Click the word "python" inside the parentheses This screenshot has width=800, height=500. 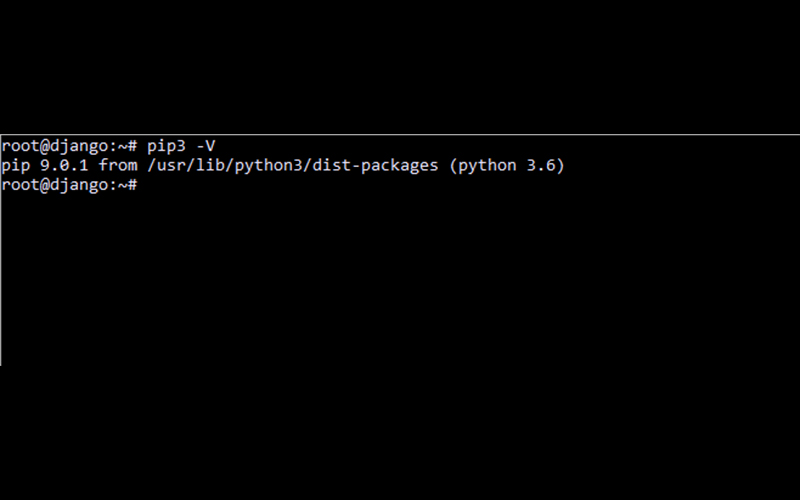coord(488,165)
